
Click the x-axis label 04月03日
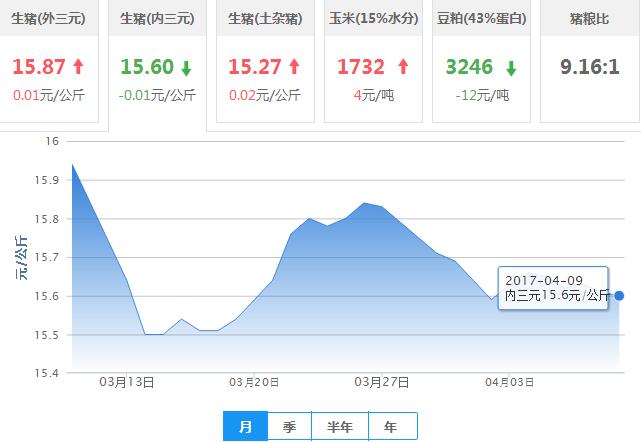(509, 382)
